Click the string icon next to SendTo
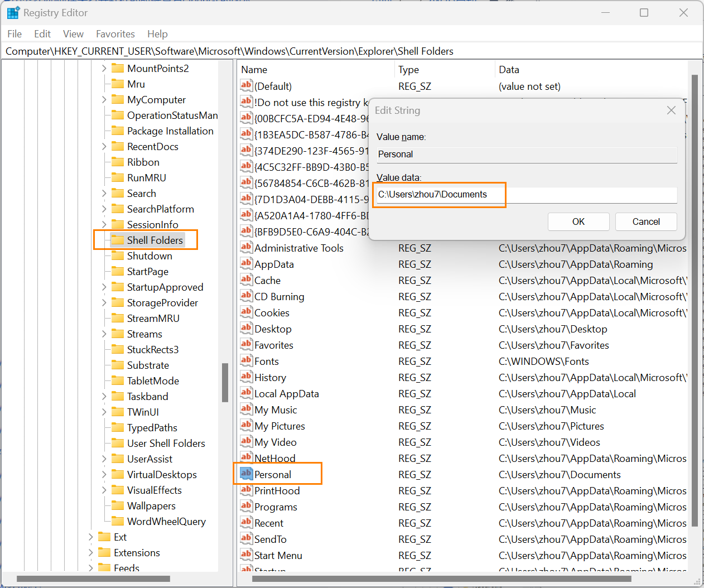 pos(246,538)
